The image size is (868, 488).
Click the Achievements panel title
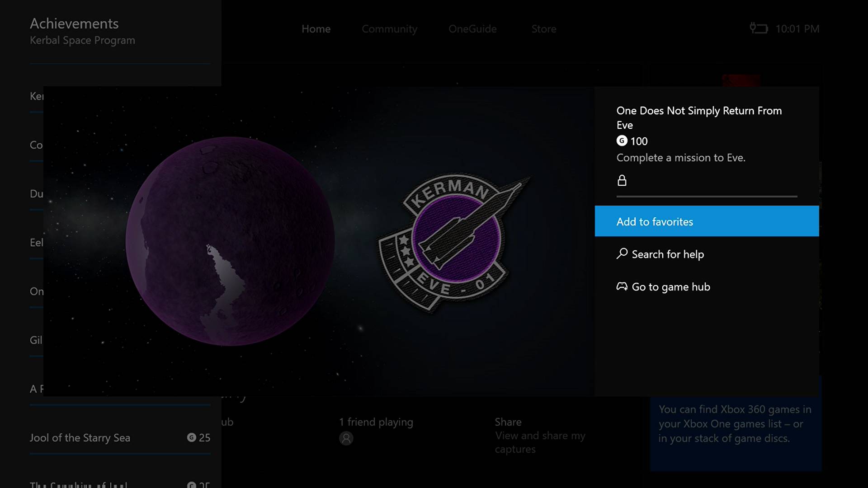(74, 23)
